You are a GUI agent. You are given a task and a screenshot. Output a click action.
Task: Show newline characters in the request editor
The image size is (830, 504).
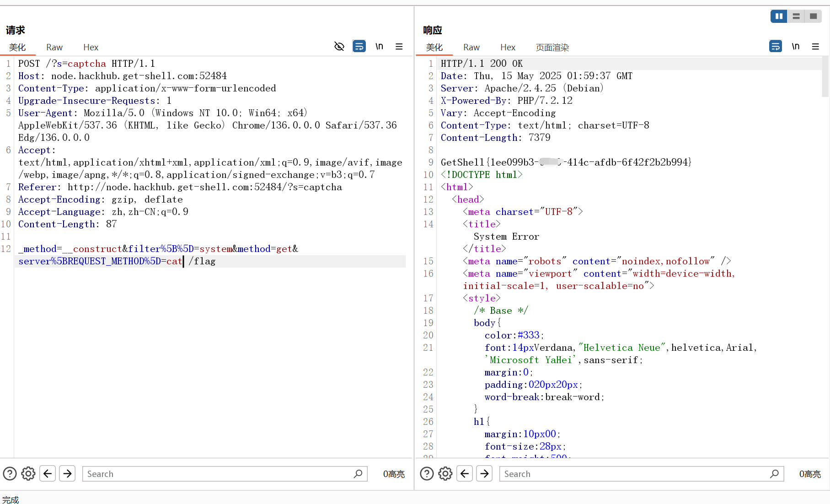tap(379, 46)
